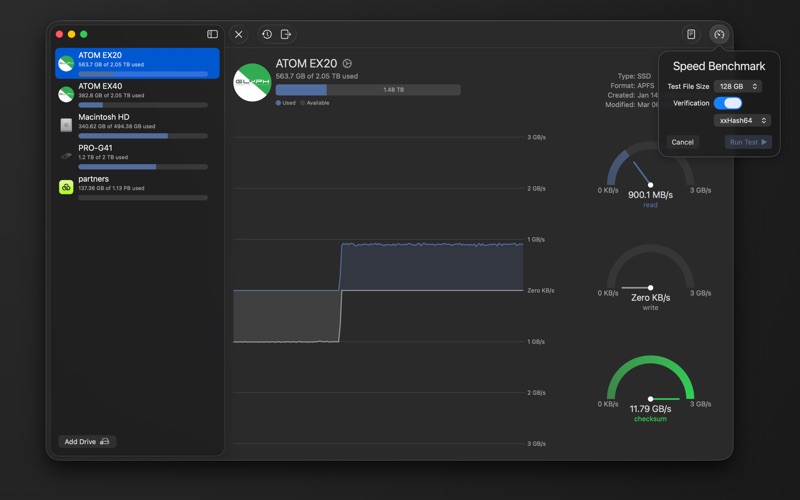Click the Macintosh HD usage bar
This screenshot has width=800, height=500.
click(143, 136)
